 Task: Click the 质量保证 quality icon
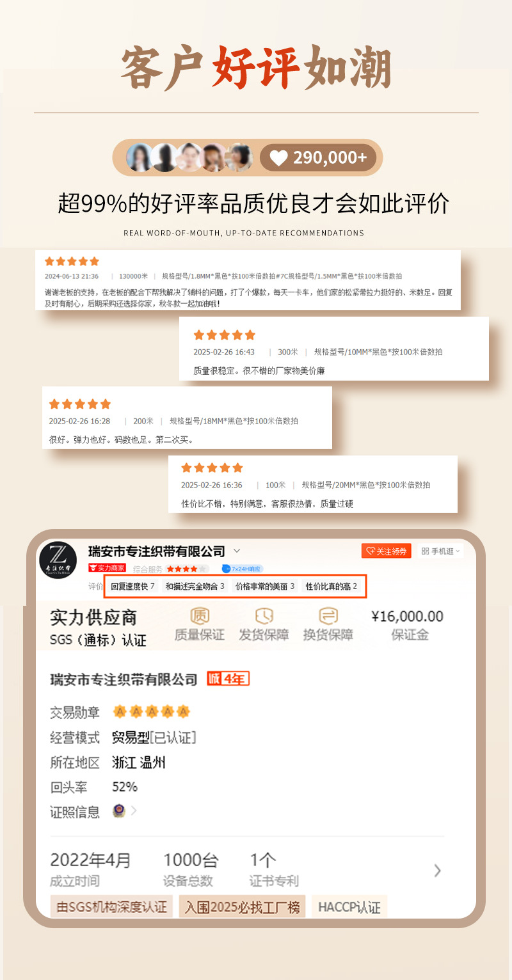[200, 616]
